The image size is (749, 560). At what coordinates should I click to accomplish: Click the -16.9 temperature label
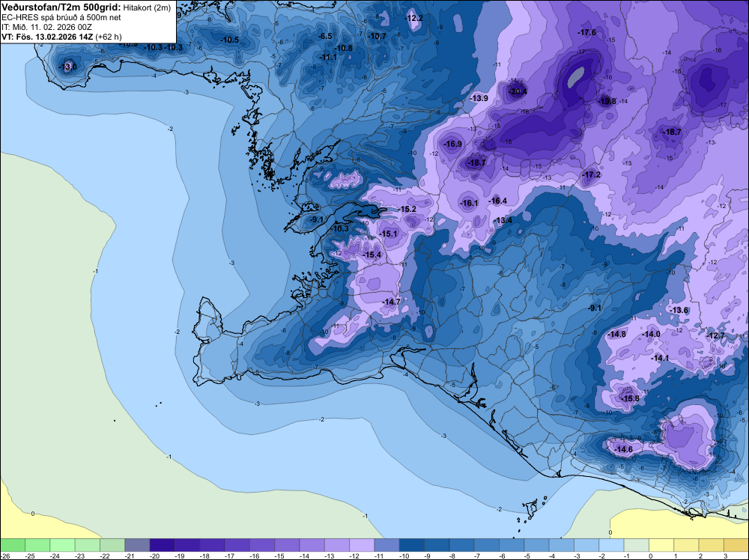(x=453, y=144)
